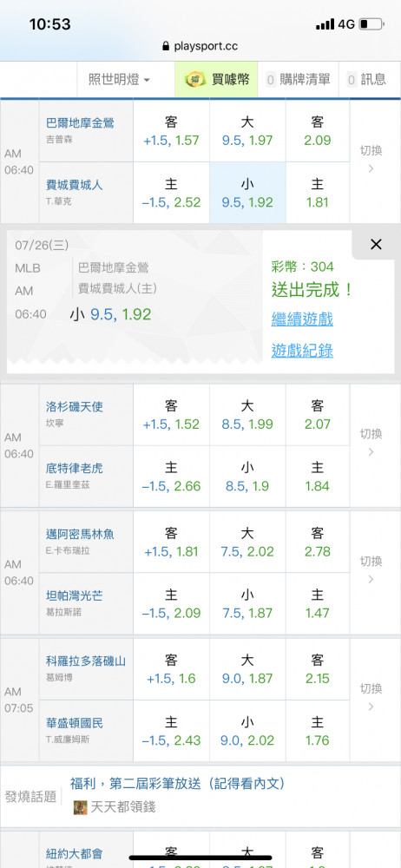This screenshot has width=401, height=868.
Task: Select 主 1.47 moneyline for 坦帕灣光芒
Action: pos(318,603)
